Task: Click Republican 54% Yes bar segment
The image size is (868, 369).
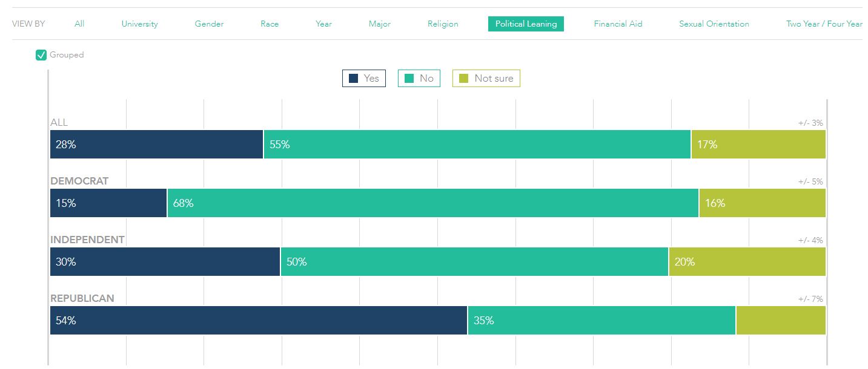Action: pyautogui.click(x=259, y=321)
